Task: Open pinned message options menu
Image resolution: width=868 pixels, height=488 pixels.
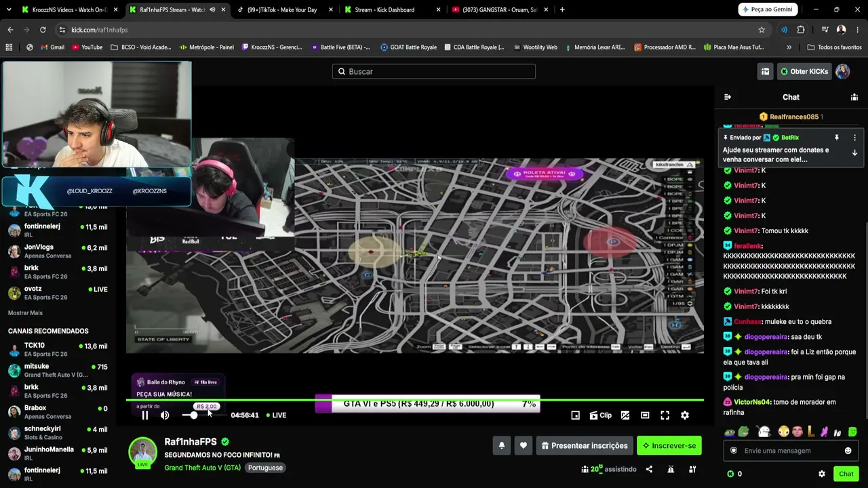Action: (x=854, y=138)
